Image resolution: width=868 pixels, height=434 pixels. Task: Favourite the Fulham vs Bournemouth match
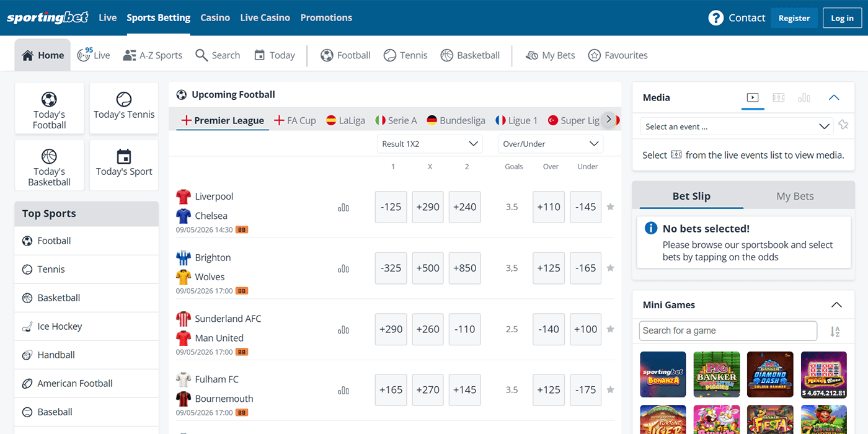[x=610, y=390]
